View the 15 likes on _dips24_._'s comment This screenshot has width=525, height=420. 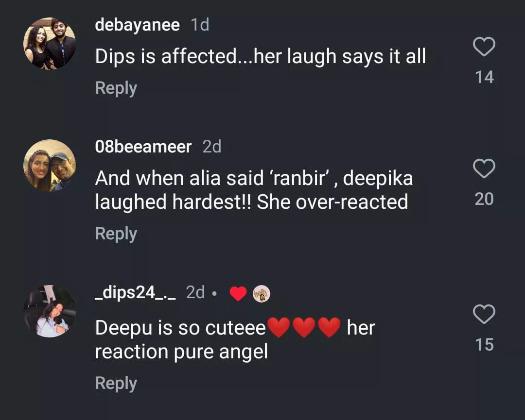point(484,345)
